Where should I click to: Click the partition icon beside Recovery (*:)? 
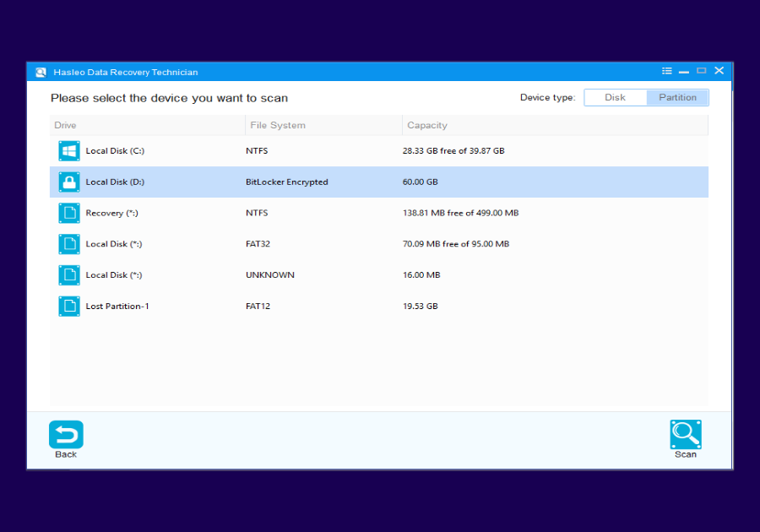pyautogui.click(x=68, y=213)
